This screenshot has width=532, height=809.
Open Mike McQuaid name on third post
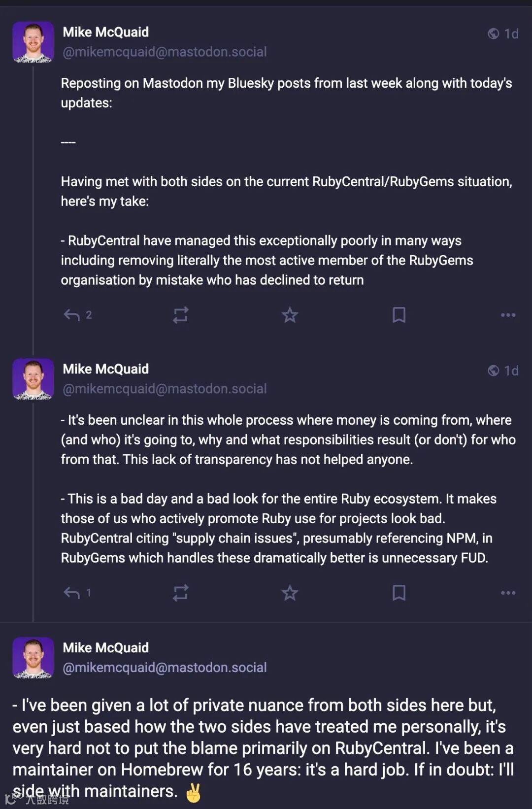105,647
